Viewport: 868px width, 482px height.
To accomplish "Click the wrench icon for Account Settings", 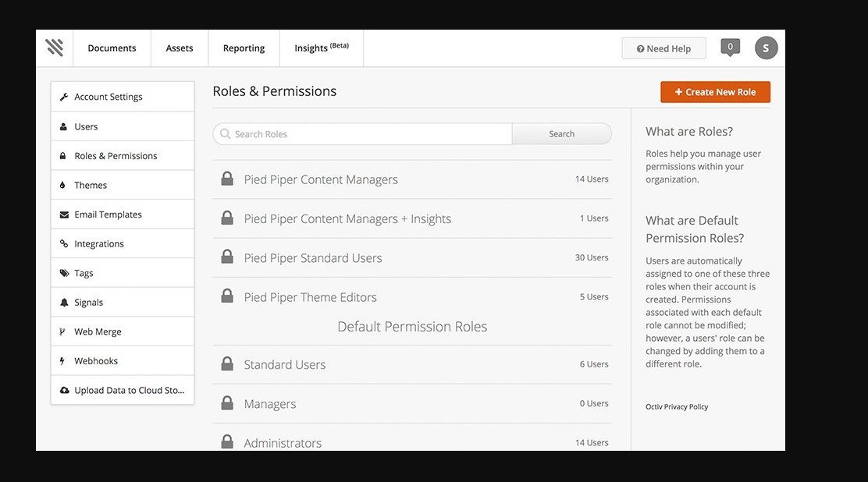I will tap(64, 97).
